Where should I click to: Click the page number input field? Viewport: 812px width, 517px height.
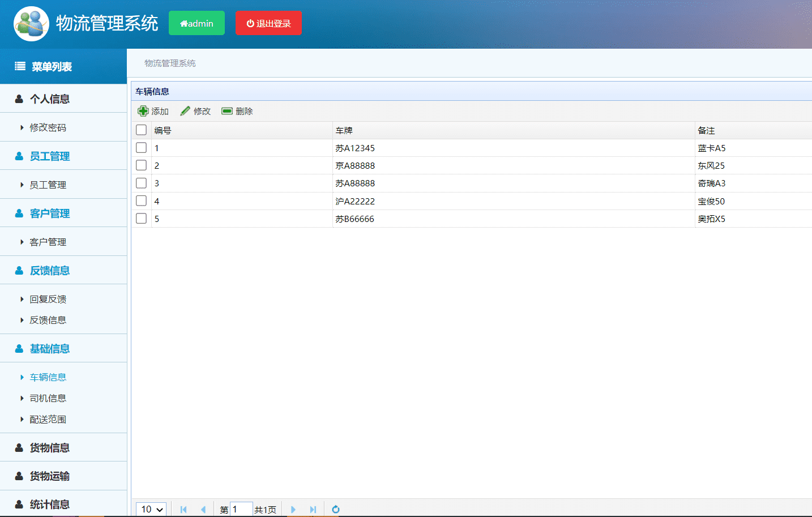pyautogui.click(x=241, y=509)
